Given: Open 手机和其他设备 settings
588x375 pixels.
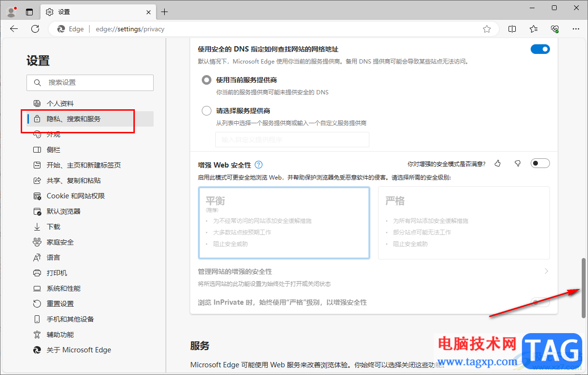Looking at the screenshot, I should point(90,319).
